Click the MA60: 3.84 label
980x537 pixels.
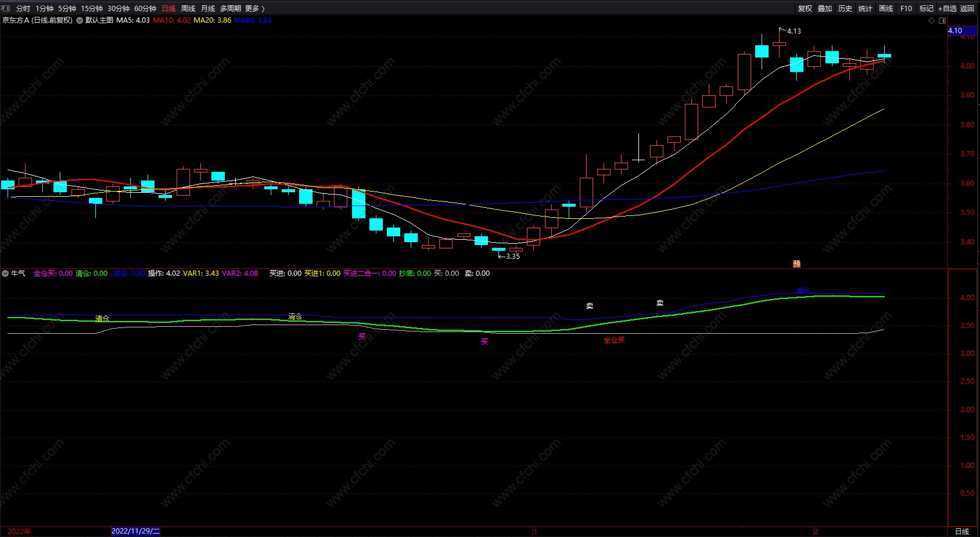pyautogui.click(x=253, y=20)
